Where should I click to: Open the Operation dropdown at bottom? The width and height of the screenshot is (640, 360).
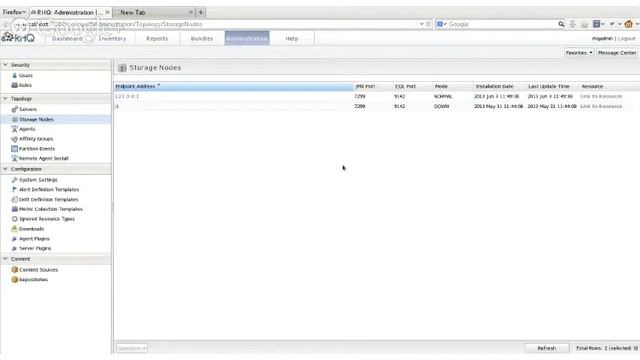point(132,348)
